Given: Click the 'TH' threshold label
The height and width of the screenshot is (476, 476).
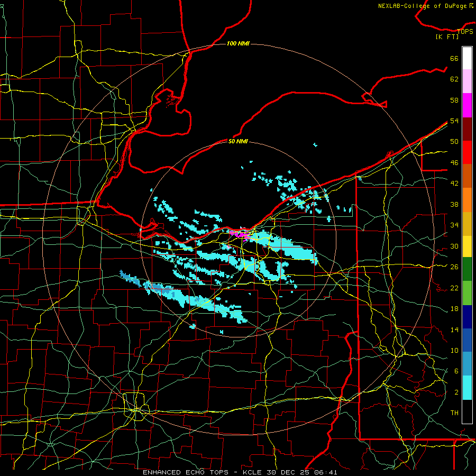Looking at the screenshot, I should click(454, 413).
